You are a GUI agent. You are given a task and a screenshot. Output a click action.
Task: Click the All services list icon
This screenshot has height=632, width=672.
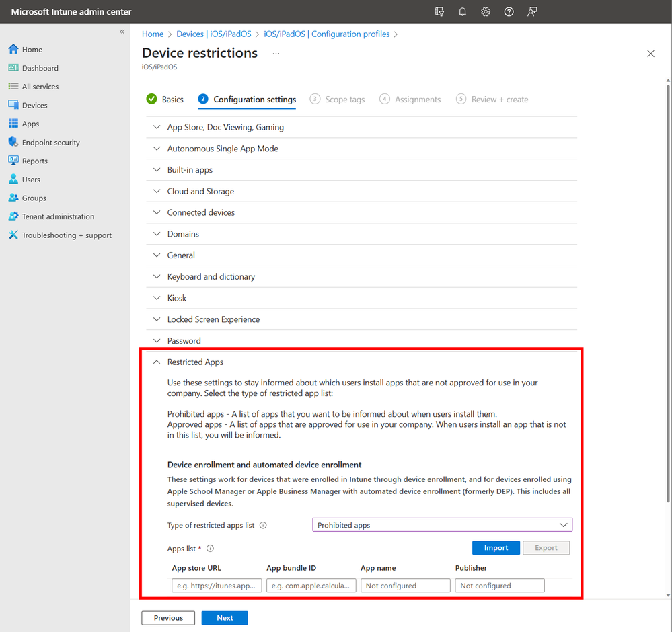pos(13,86)
